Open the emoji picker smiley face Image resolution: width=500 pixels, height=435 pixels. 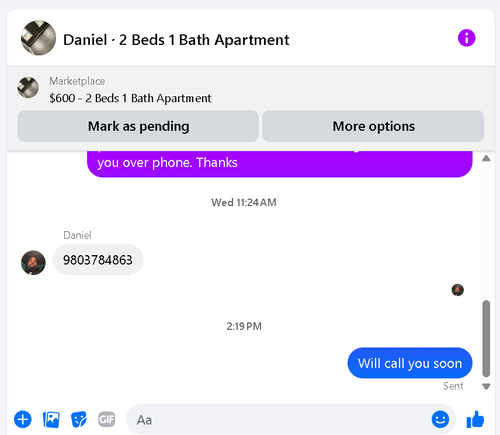point(440,419)
